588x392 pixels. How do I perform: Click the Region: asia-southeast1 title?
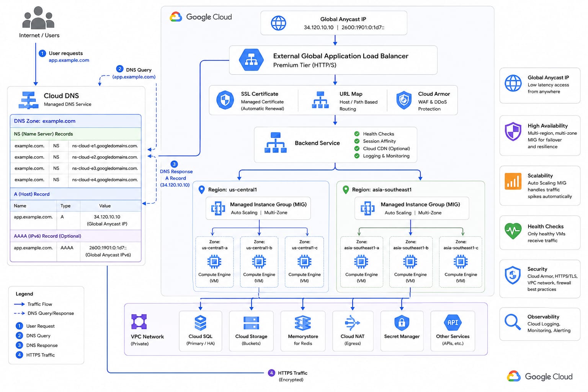382,189
